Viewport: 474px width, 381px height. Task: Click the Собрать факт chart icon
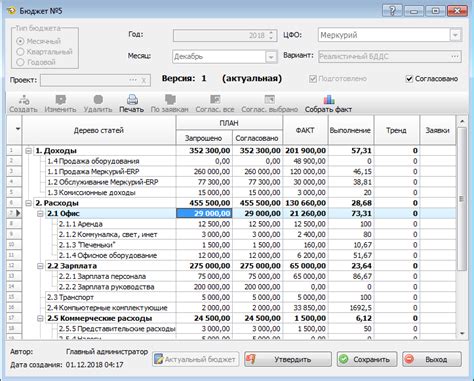(329, 99)
